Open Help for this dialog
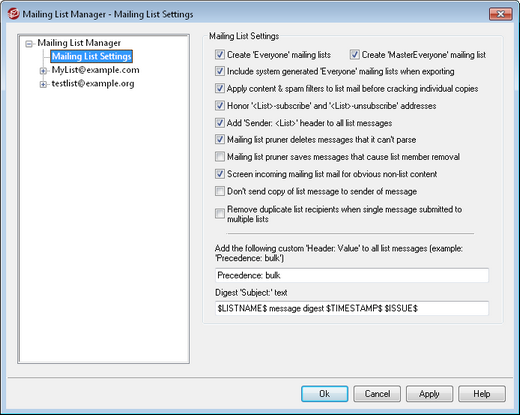This screenshot has height=415, width=520. (x=482, y=394)
